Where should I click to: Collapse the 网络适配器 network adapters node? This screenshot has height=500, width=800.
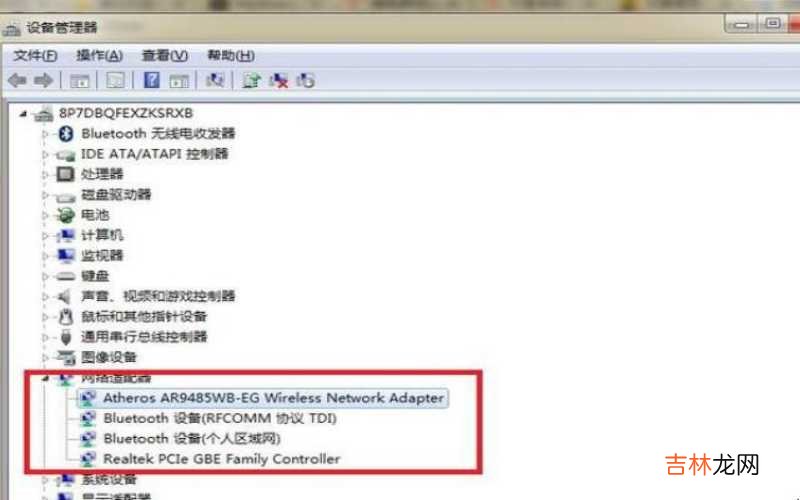click(x=45, y=378)
